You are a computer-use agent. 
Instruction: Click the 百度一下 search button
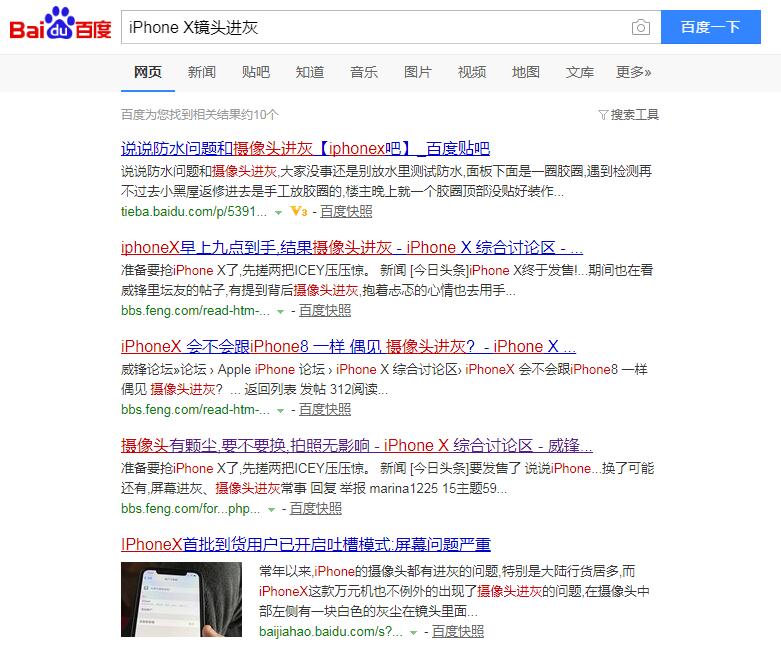coord(711,27)
